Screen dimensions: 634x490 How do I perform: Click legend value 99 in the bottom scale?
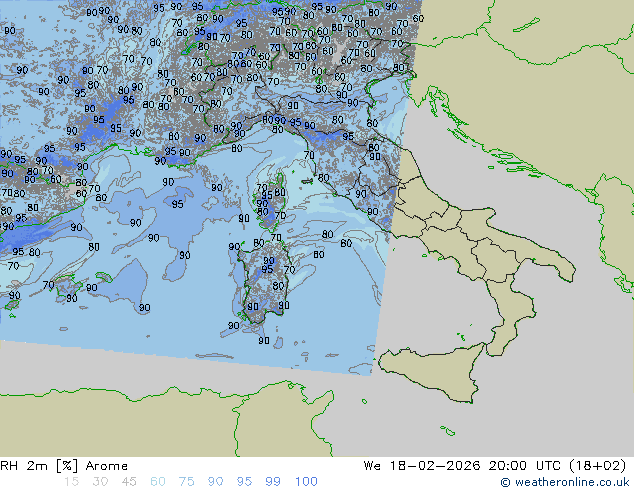point(273,482)
